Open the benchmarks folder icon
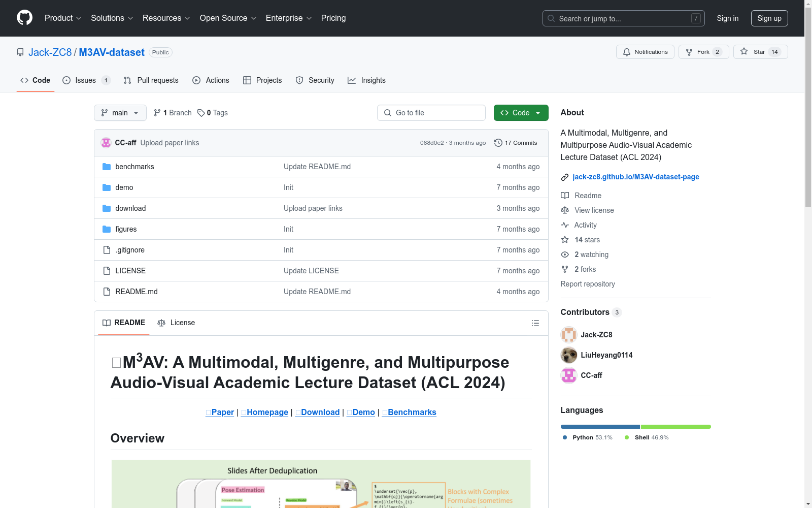The width and height of the screenshot is (812, 508). (x=107, y=167)
